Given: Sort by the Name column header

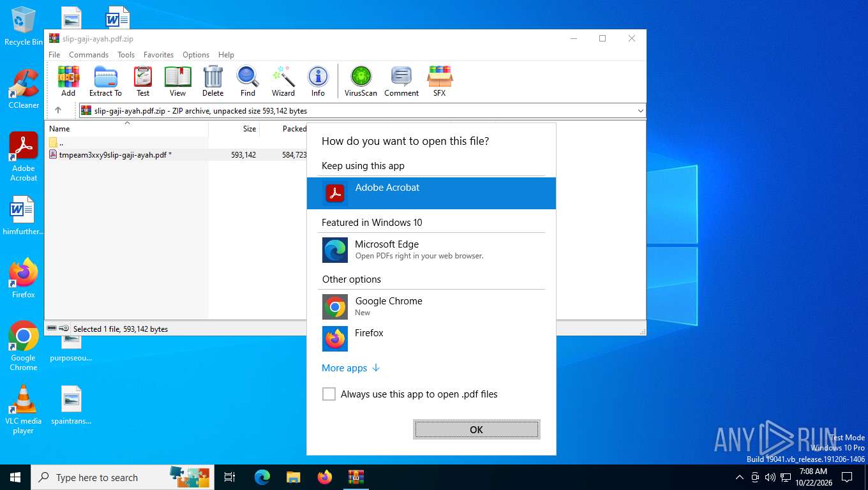Looking at the screenshot, I should [x=126, y=128].
